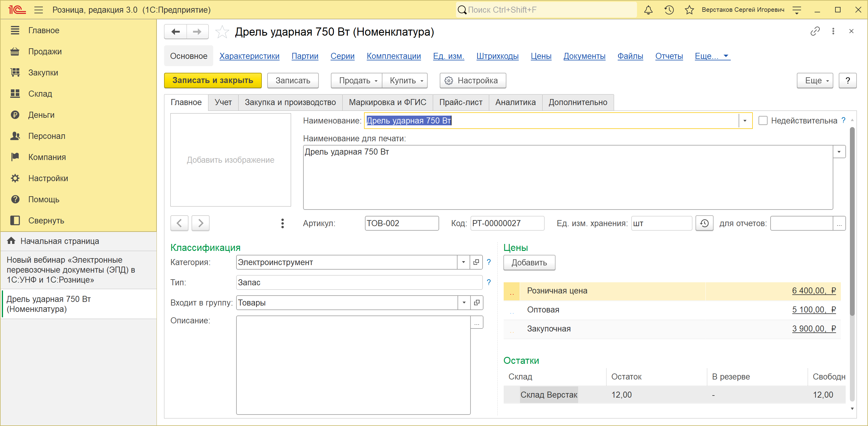Select the Склад Верстак row
The height and width of the screenshot is (426, 868).
coord(674,395)
